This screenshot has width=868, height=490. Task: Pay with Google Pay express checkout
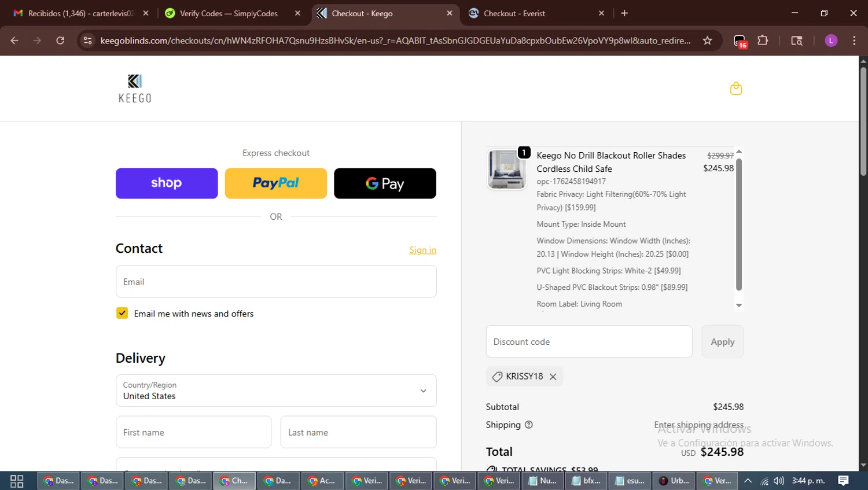coord(385,183)
